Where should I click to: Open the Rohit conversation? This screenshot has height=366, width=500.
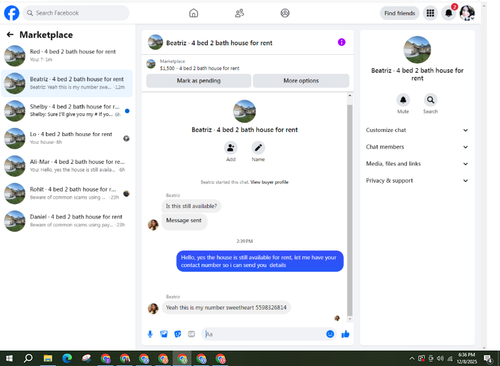(67, 193)
